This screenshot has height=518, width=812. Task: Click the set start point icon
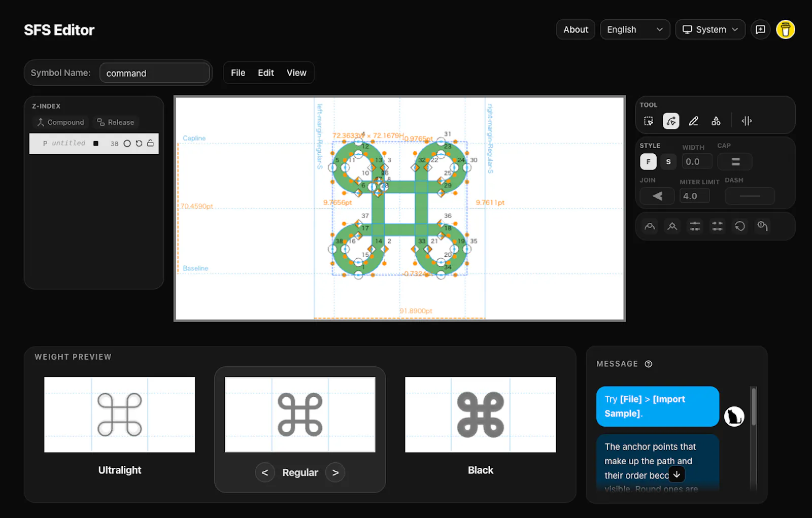[762, 226]
